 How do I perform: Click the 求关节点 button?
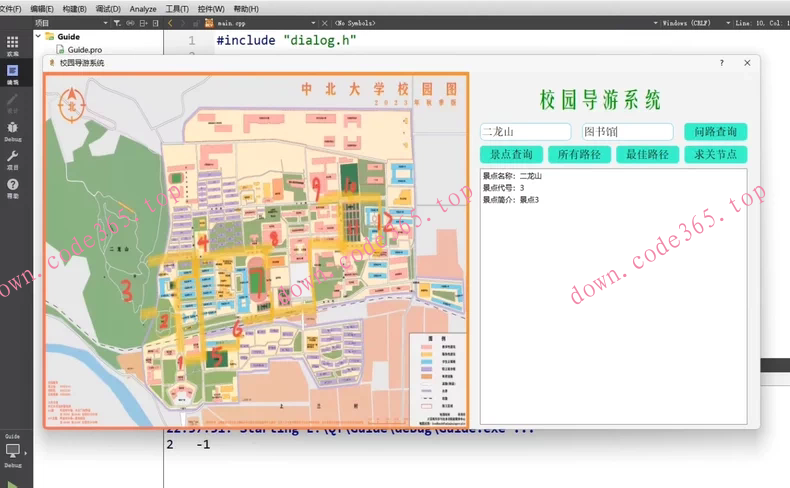[715, 154]
